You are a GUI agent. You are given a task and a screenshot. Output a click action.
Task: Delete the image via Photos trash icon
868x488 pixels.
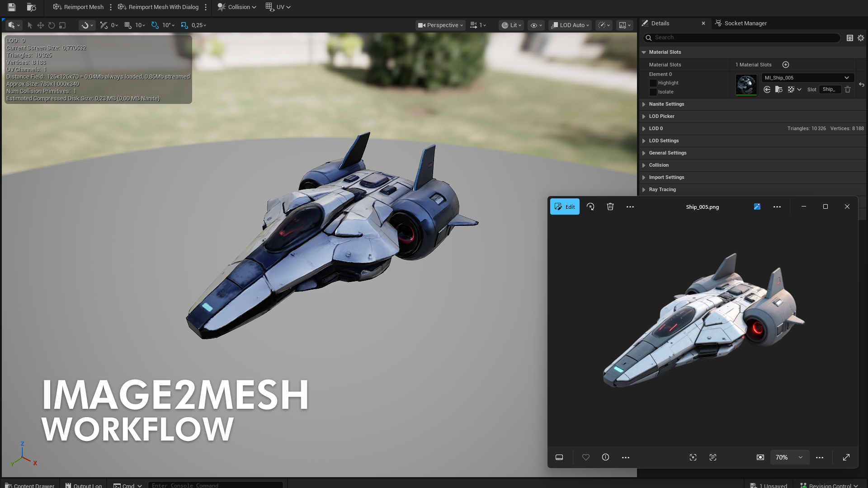tap(610, 206)
